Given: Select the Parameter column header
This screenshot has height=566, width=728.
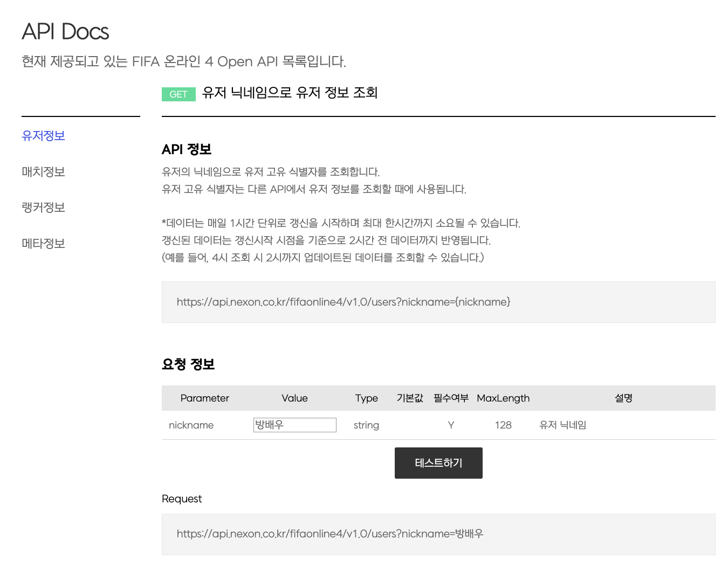Looking at the screenshot, I should (x=205, y=398).
